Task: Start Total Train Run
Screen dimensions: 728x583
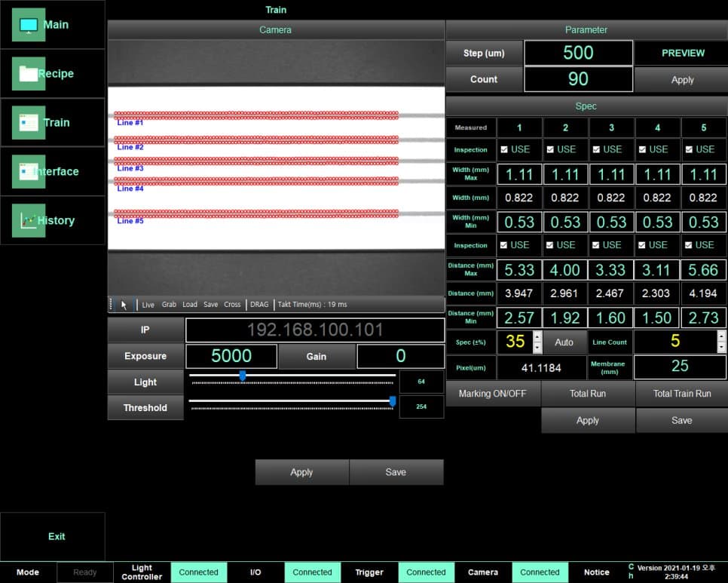Action: pos(682,394)
